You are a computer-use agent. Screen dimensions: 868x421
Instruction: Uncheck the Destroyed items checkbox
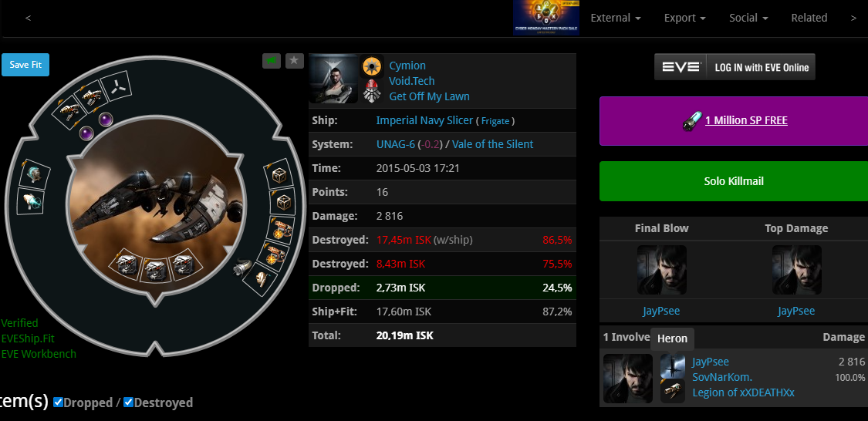click(x=128, y=402)
